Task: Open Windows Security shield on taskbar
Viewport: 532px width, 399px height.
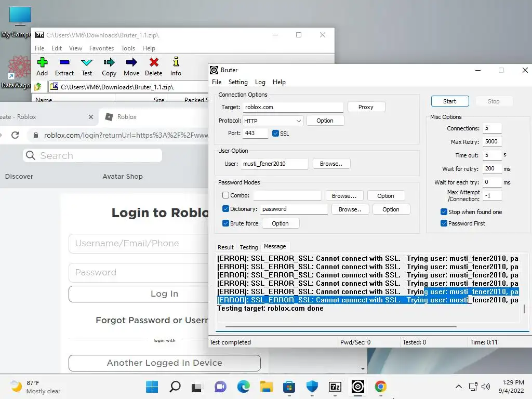Action: tap(312, 387)
